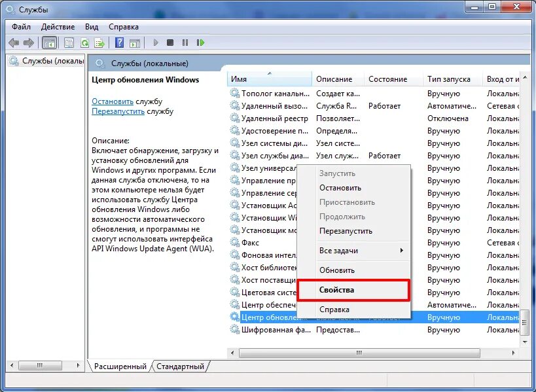The height and width of the screenshot is (392, 536).
Task: Click Автоматиче… in Центр обеспеч… row
Action: click(x=452, y=305)
